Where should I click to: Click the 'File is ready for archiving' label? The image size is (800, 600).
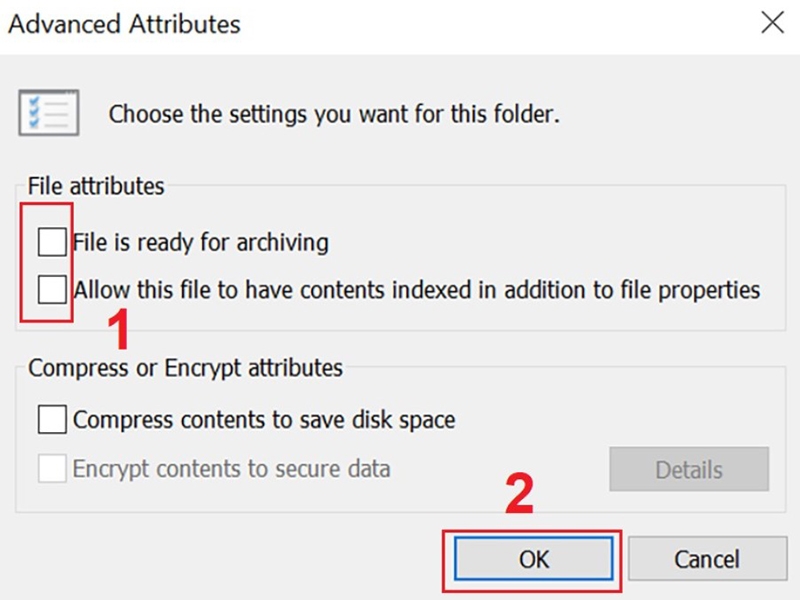201,242
